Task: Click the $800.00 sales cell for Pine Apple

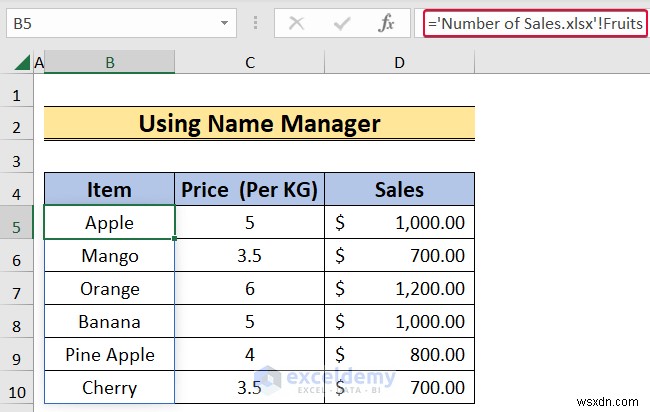Action: [x=400, y=354]
